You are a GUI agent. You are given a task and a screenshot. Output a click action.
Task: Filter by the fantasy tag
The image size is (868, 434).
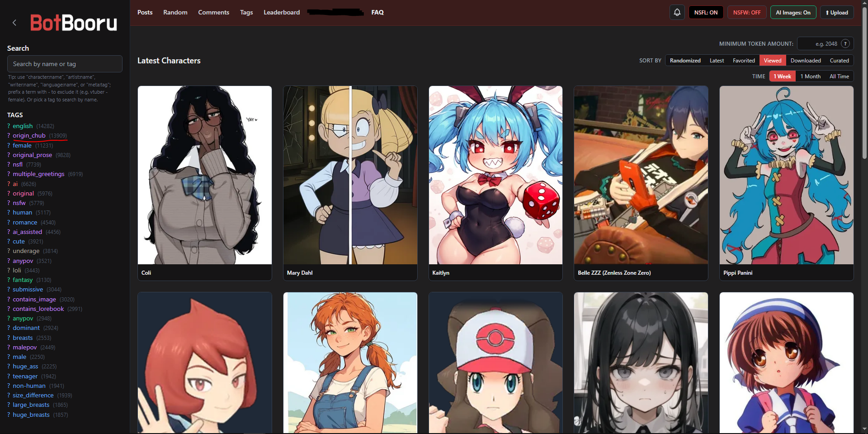(x=23, y=280)
